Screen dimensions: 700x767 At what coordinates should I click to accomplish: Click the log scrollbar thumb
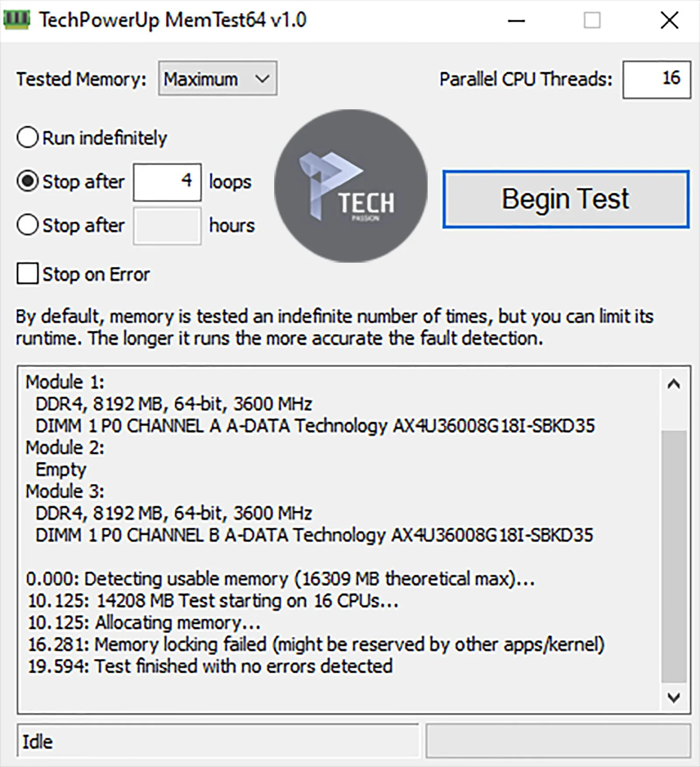pyautogui.click(x=674, y=556)
